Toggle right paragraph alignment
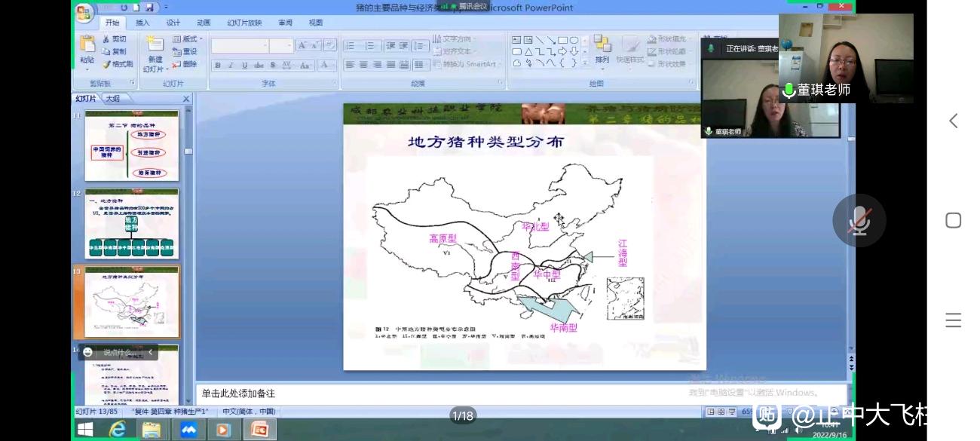Viewport: 980px width, 441px height. click(377, 65)
